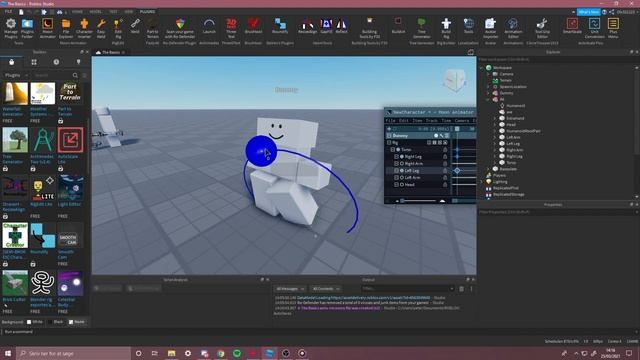
Task: Toggle Head track lock
Action: click(445, 184)
